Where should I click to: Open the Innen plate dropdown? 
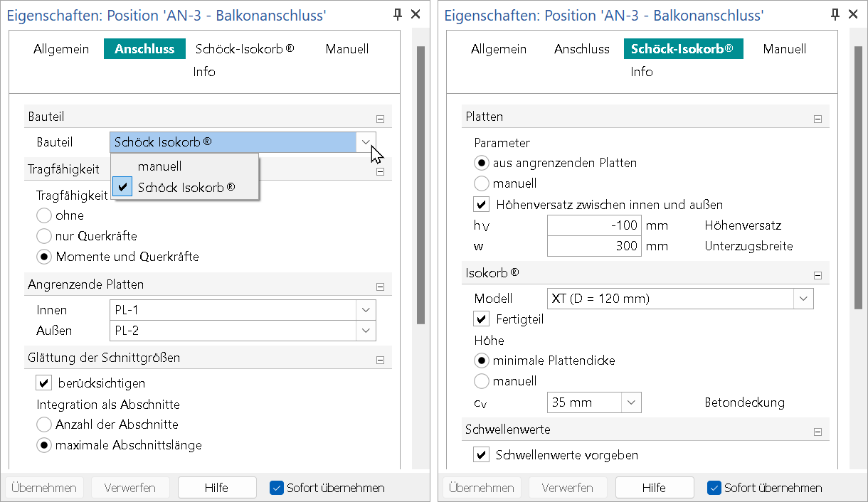pos(366,310)
